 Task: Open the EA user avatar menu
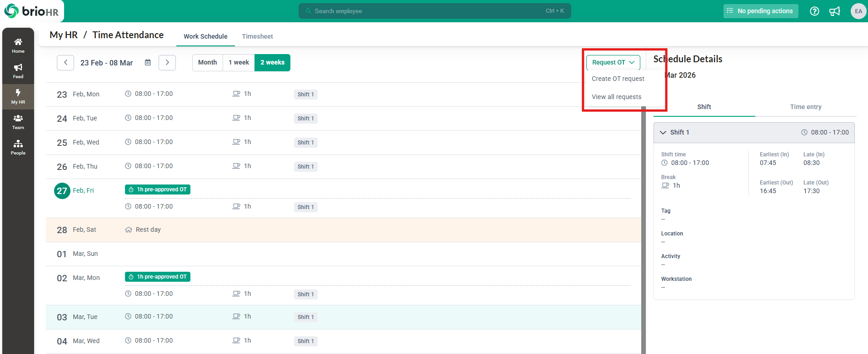[x=858, y=11]
